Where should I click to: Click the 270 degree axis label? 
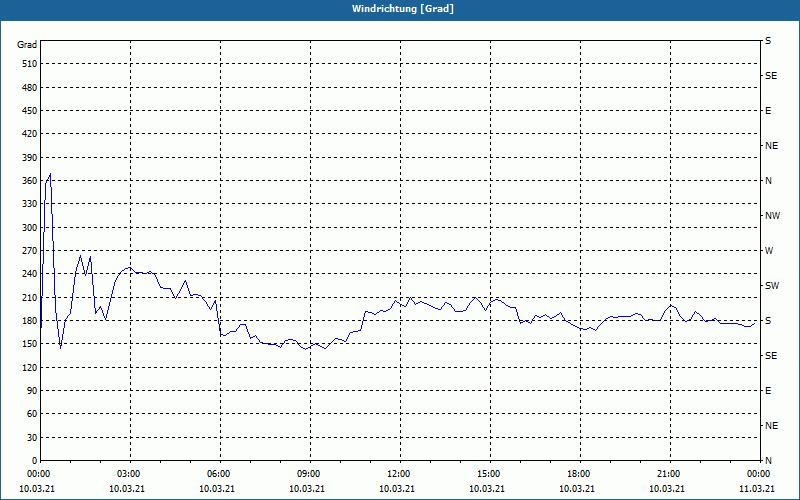tap(30, 251)
